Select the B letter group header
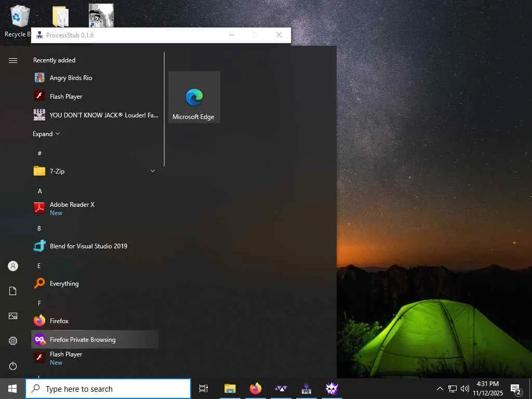532x399 pixels. [x=39, y=229]
